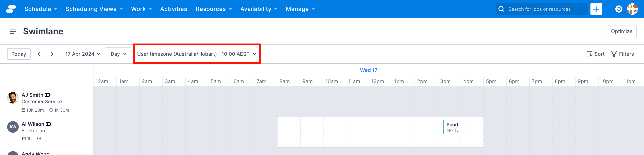Open the 17 Apr 2024 date picker
The width and height of the screenshot is (644, 155).
(x=83, y=54)
